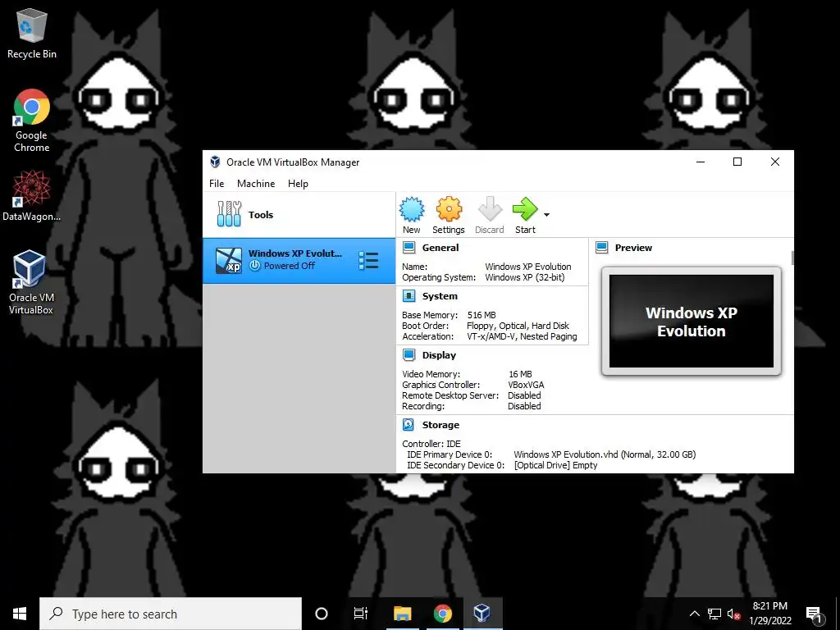Open Task View on taskbar
The image size is (840, 630).
(x=361, y=614)
